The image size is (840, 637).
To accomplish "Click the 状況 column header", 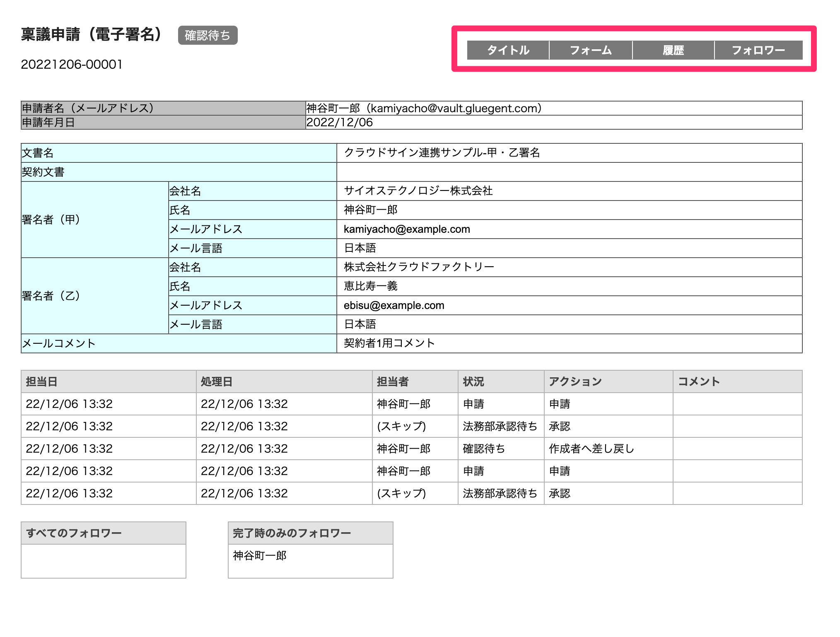I will [x=501, y=381].
